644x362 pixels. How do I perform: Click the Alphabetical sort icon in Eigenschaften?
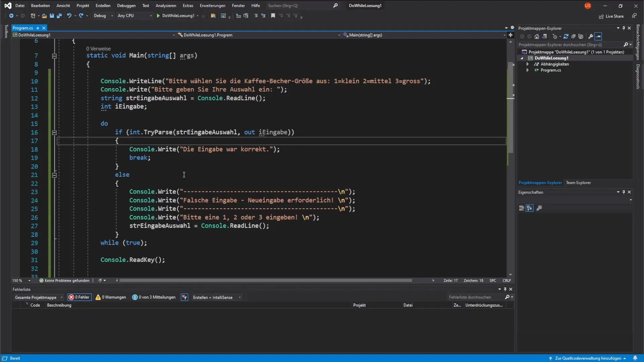pyautogui.click(x=529, y=208)
